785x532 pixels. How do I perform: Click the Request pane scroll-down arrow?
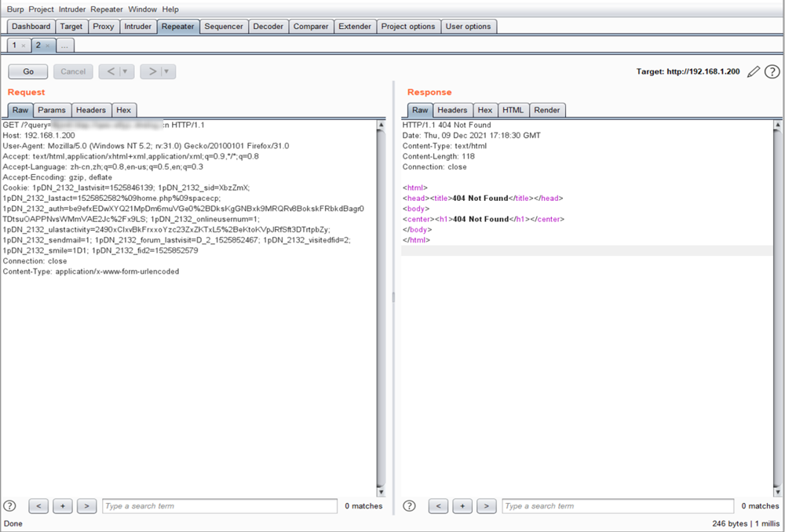381,492
